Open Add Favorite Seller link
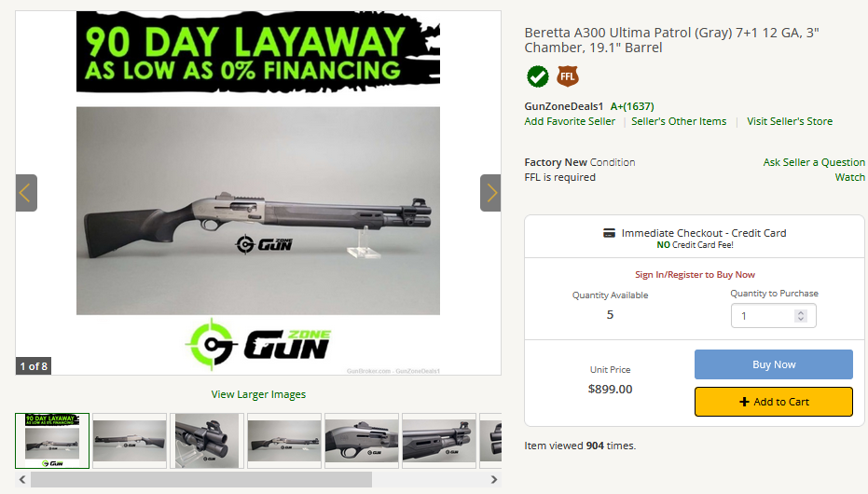This screenshot has width=868, height=494. click(570, 121)
